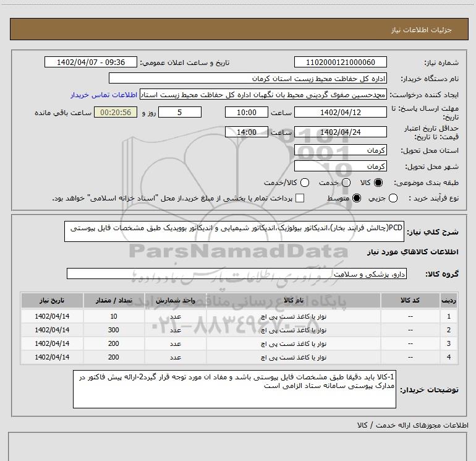Click the validity time field 14:00
The height and width of the screenshot is (461, 476).
coord(247,132)
